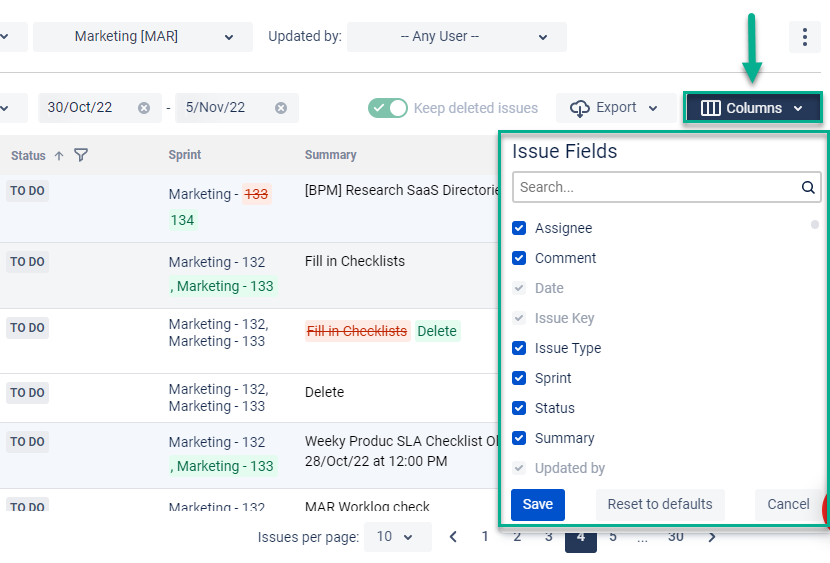Click the Save button

coord(538,505)
